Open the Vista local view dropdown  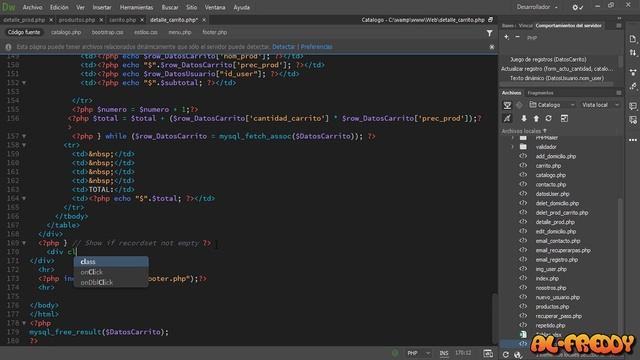click(600, 105)
